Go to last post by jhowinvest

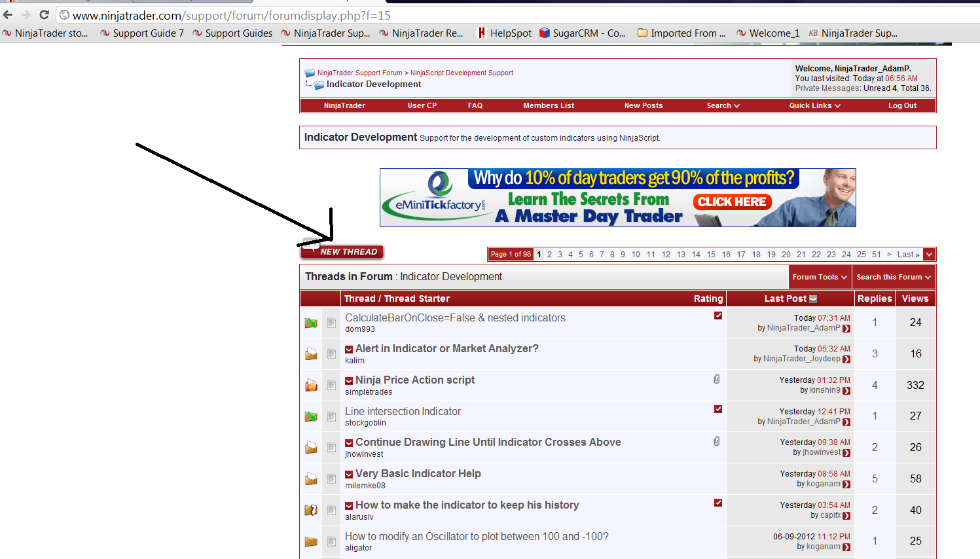(x=846, y=453)
